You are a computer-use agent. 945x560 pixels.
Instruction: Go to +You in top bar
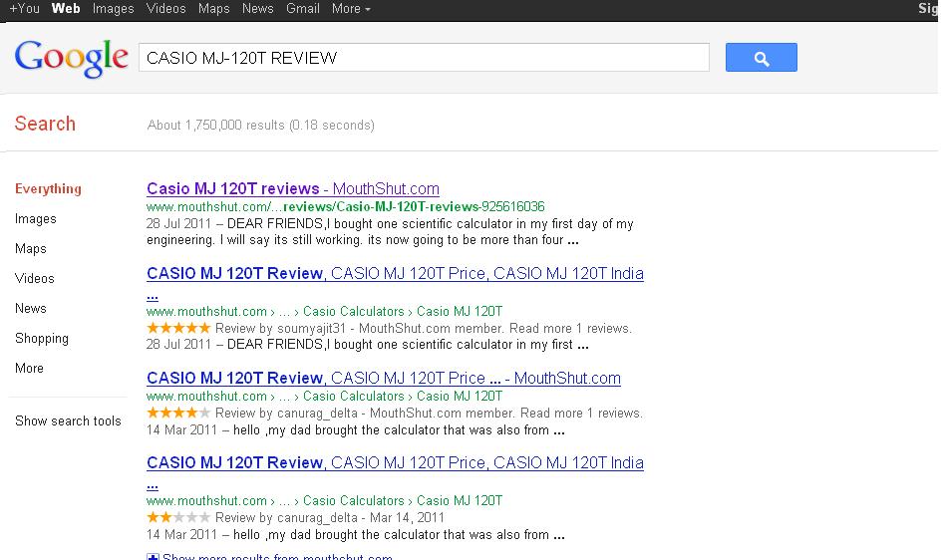point(24,9)
